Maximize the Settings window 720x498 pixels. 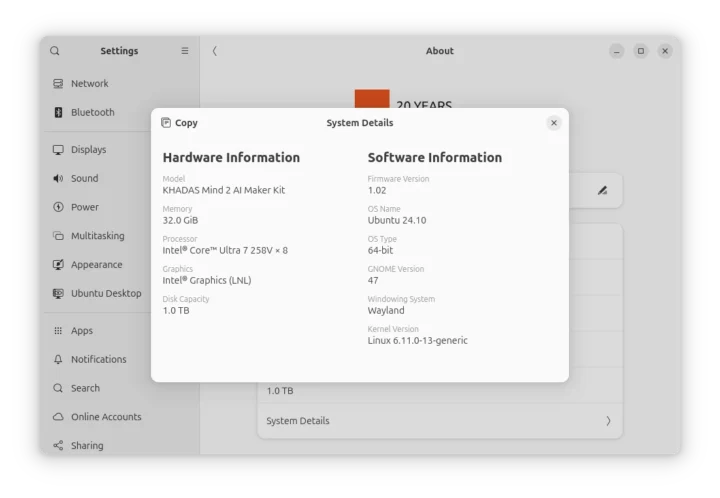coord(641,51)
